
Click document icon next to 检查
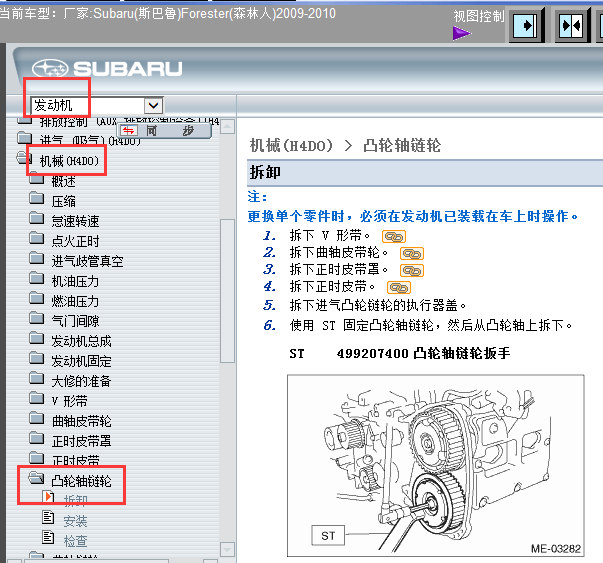pyautogui.click(x=48, y=537)
